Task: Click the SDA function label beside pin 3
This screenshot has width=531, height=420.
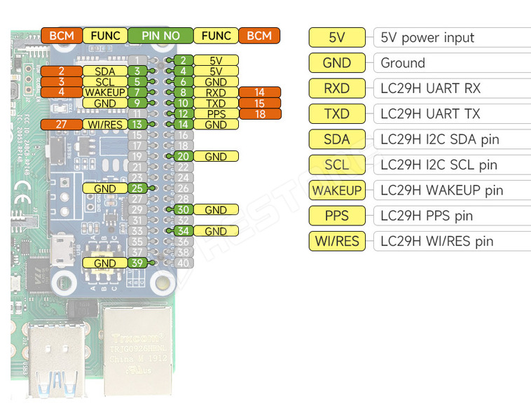Action: [x=104, y=71]
